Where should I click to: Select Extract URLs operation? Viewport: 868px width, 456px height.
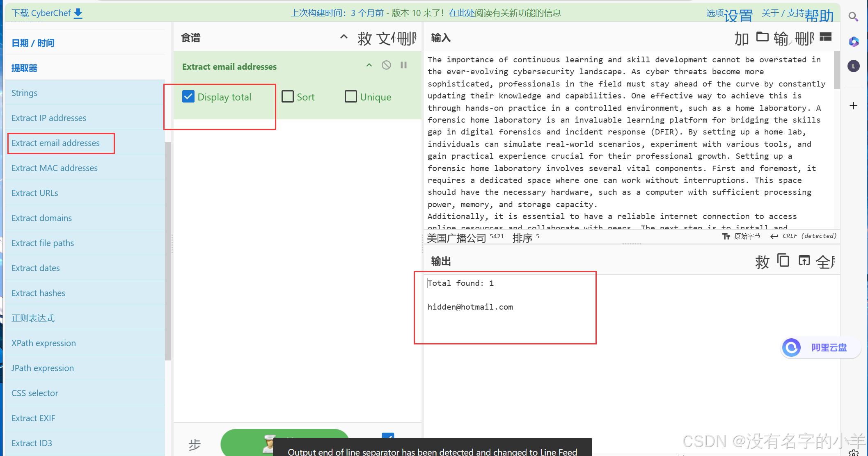pyautogui.click(x=35, y=193)
